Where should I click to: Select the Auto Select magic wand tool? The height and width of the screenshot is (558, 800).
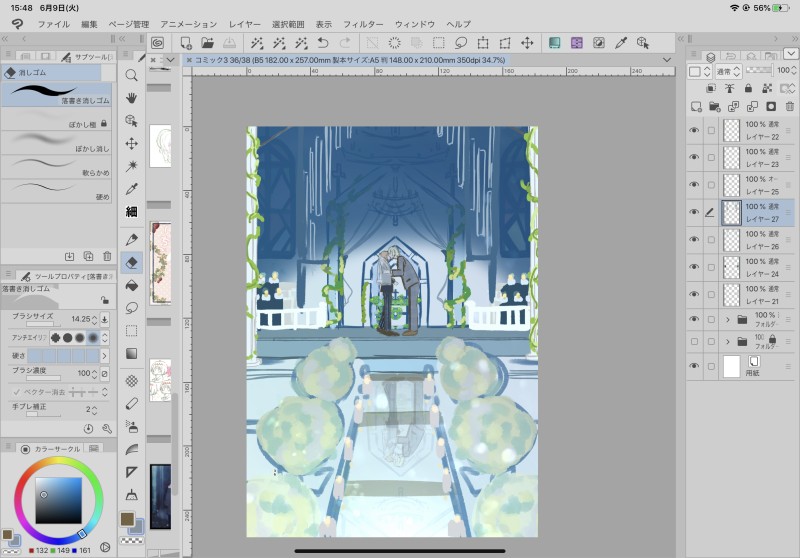(x=131, y=166)
